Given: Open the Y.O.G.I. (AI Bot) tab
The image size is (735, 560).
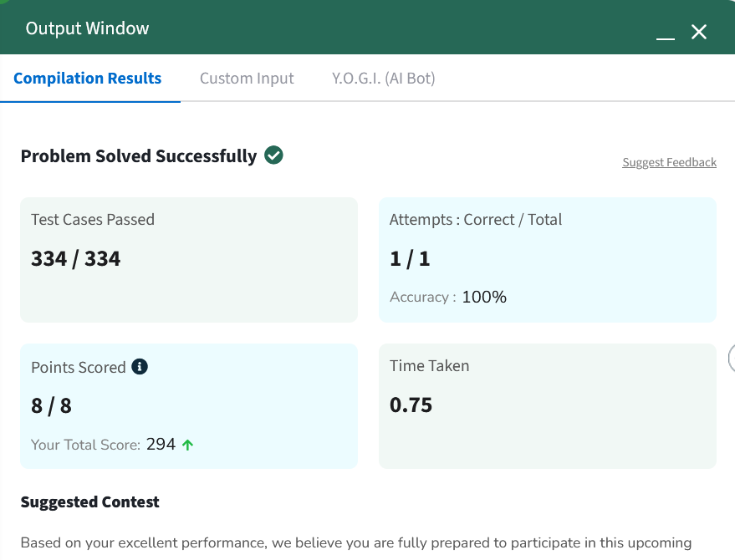Looking at the screenshot, I should pos(384,79).
